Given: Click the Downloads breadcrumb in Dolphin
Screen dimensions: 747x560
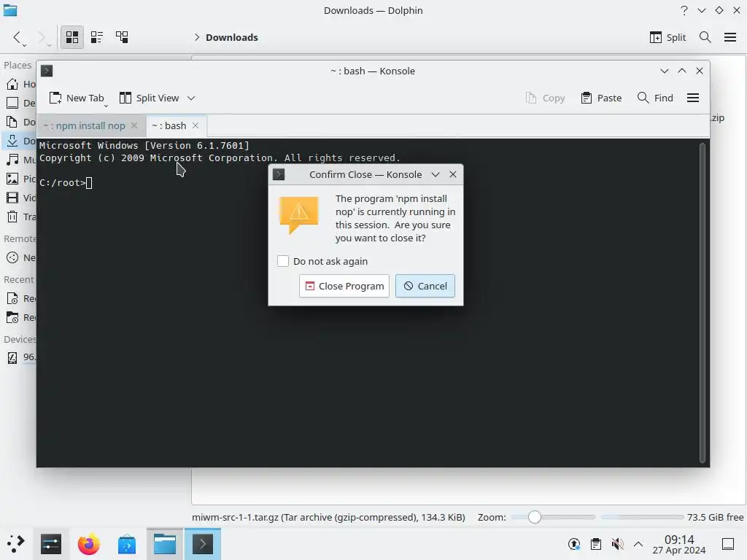Looking at the screenshot, I should coord(231,37).
